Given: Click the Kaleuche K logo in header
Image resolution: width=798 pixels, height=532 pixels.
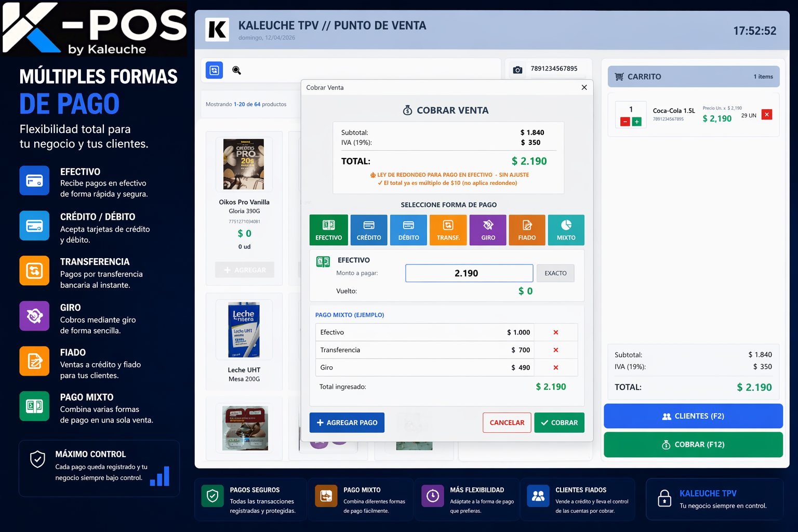Looking at the screenshot, I should click(217, 30).
